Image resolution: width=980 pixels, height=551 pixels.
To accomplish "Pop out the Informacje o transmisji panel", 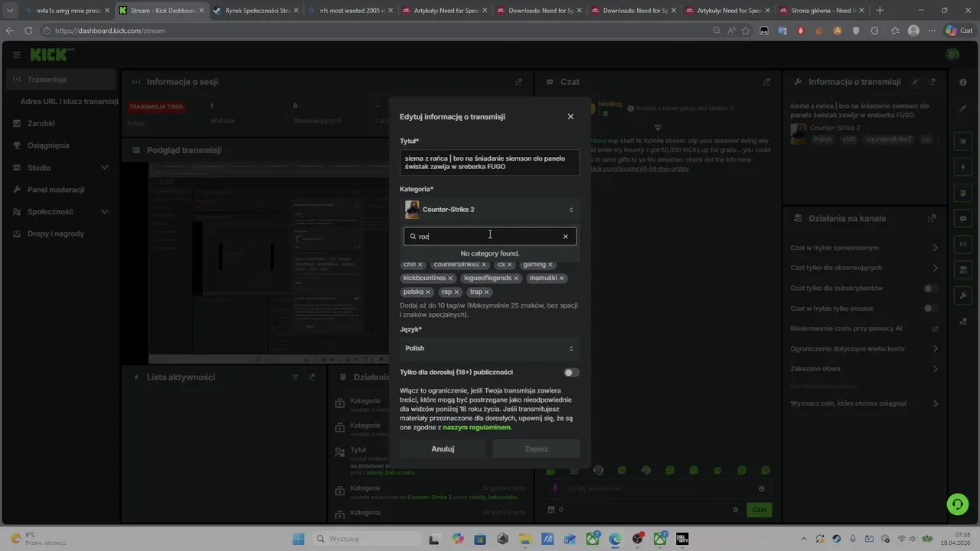I will tap(932, 82).
